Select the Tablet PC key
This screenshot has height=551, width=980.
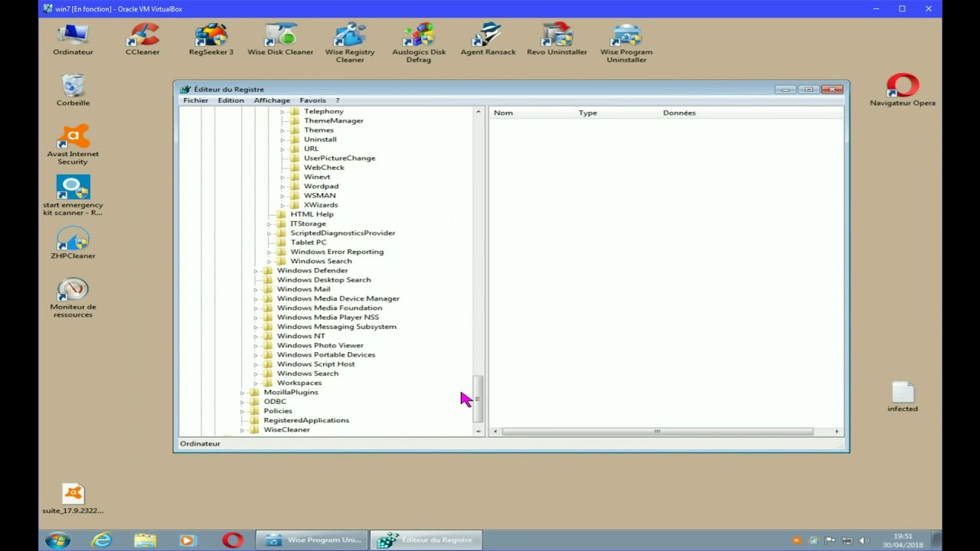(308, 243)
